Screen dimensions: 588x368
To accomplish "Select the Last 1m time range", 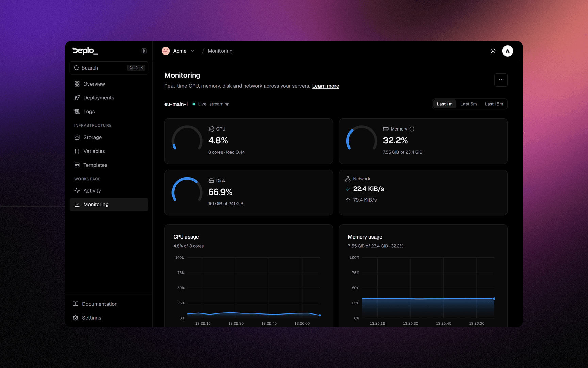I will coord(444,104).
